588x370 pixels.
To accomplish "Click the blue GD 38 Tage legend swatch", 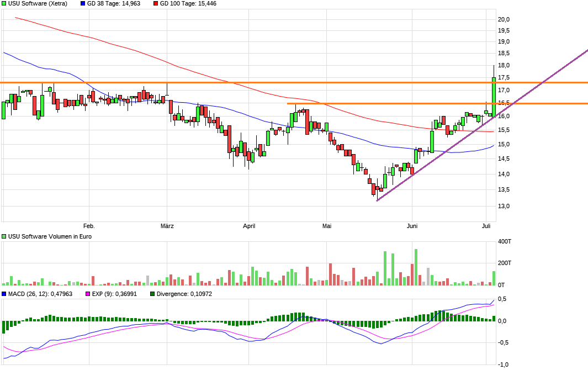I will [83, 3].
